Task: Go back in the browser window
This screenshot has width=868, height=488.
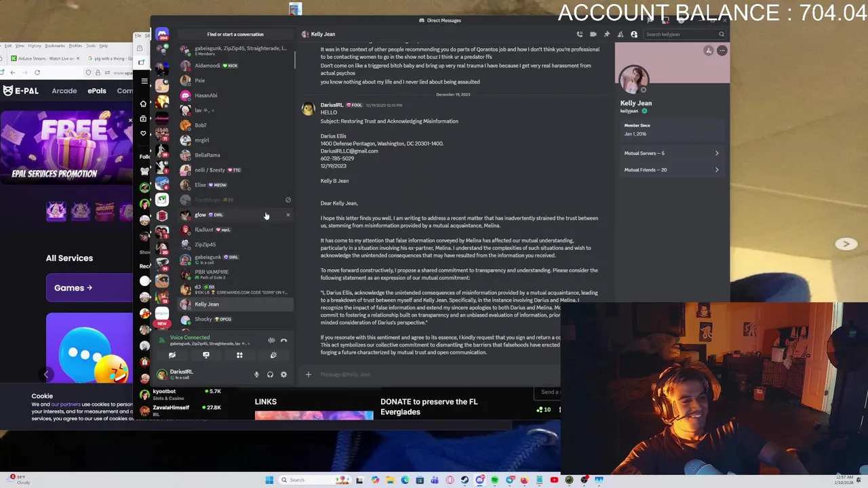Action: pyautogui.click(x=12, y=73)
